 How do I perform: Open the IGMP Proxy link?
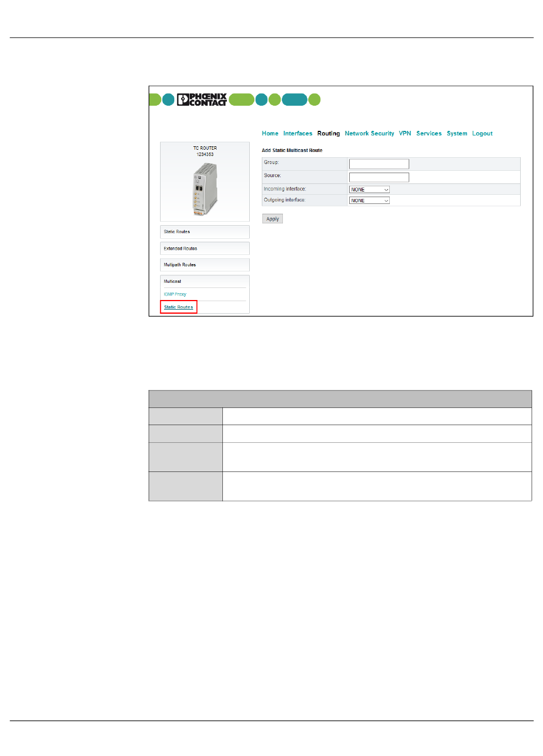(x=175, y=294)
